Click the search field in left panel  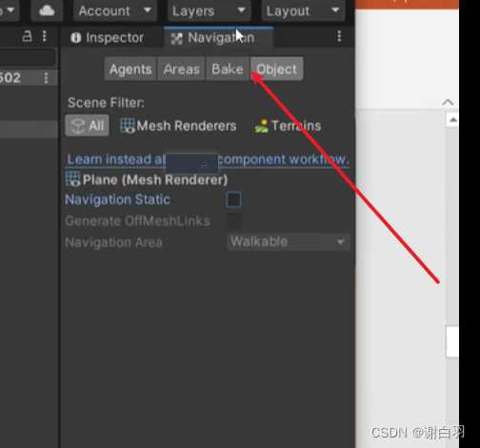[x=28, y=58]
